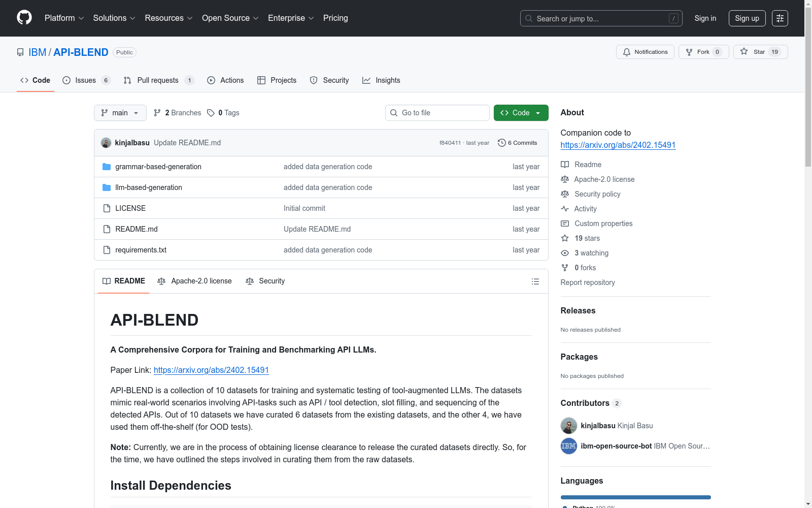The width and height of the screenshot is (812, 508).
Task: Click the IBM organization link
Action: (38, 52)
